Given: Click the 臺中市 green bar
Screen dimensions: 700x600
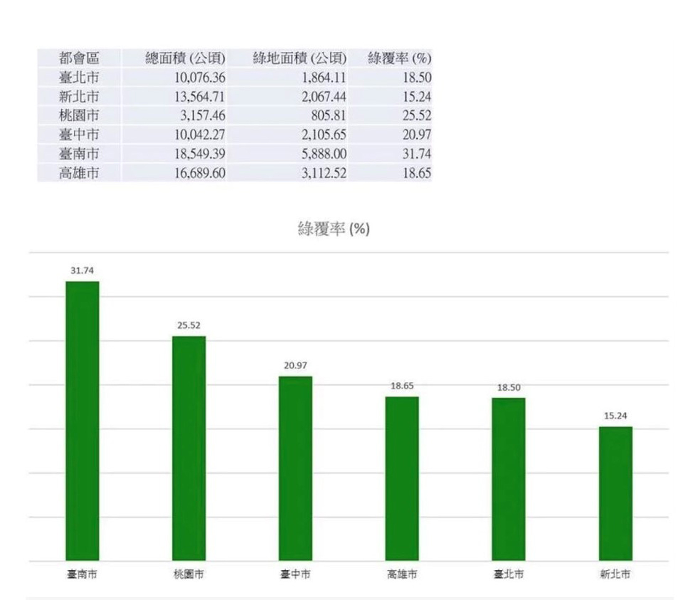Looking at the screenshot, I should coord(295,468).
